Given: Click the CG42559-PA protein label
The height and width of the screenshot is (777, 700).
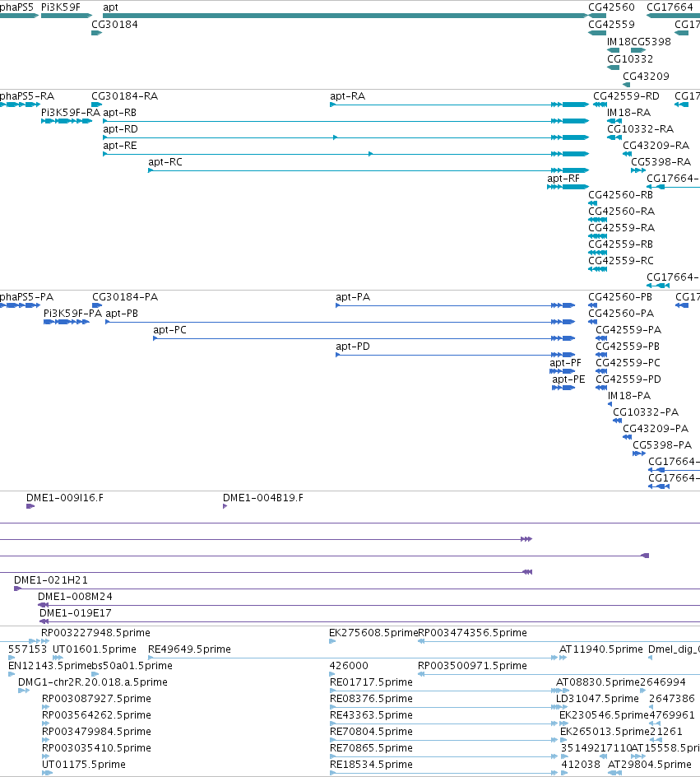Looking at the screenshot, I should click(628, 329).
